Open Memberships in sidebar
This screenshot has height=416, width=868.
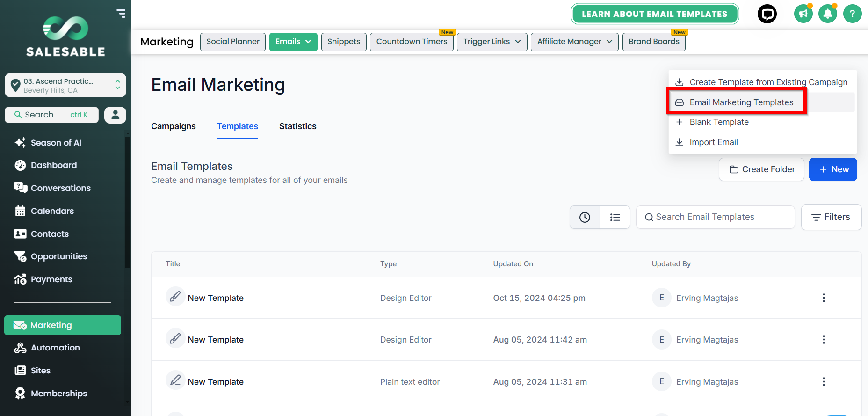click(x=51, y=394)
